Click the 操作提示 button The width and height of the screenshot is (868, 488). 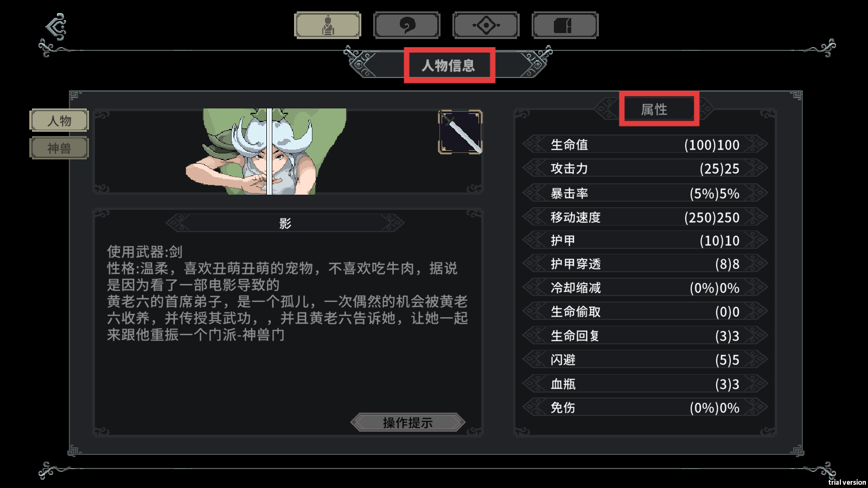coord(408,422)
